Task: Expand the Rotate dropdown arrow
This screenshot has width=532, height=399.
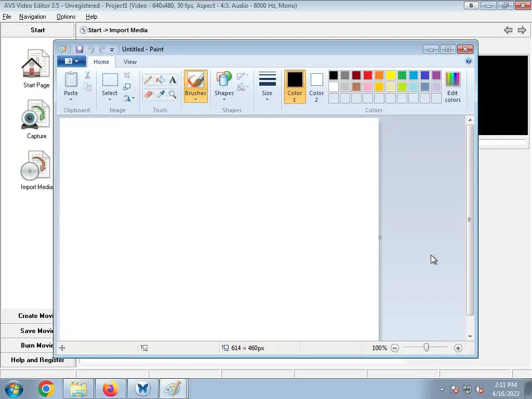Action: coord(133,98)
